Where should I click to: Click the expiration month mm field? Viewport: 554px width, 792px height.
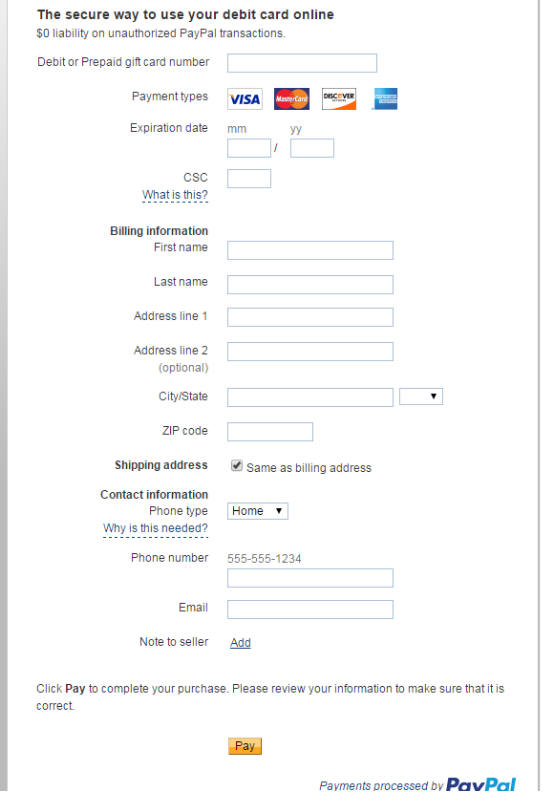249,148
